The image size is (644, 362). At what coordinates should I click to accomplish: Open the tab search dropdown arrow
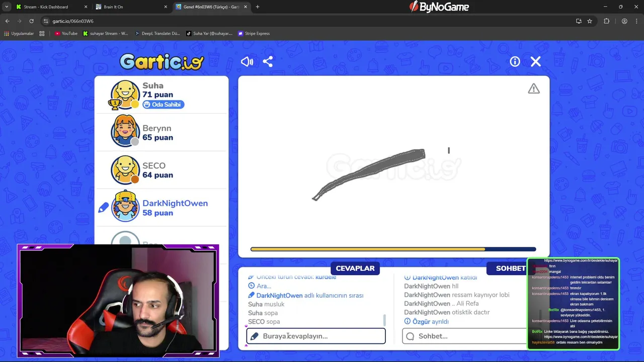click(7, 7)
